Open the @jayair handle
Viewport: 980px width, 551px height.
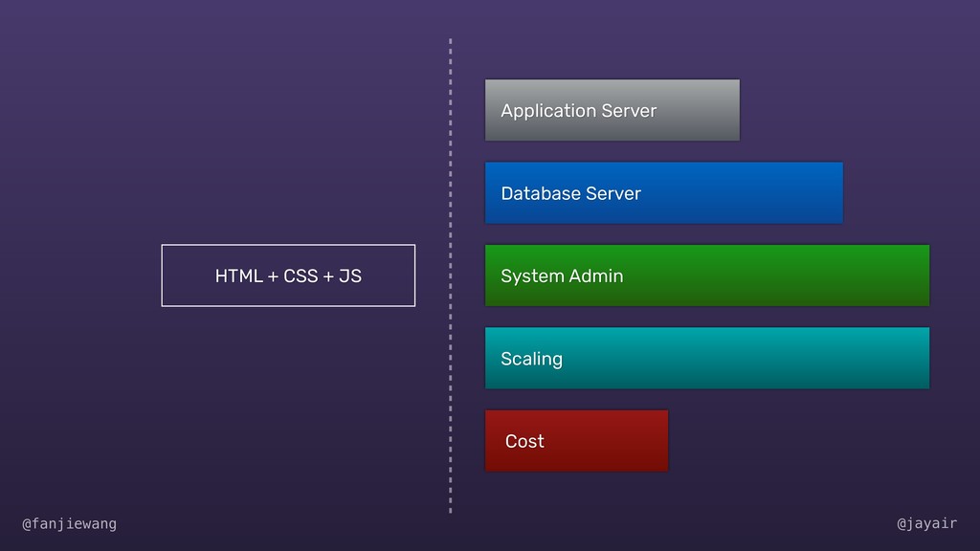tap(926, 523)
